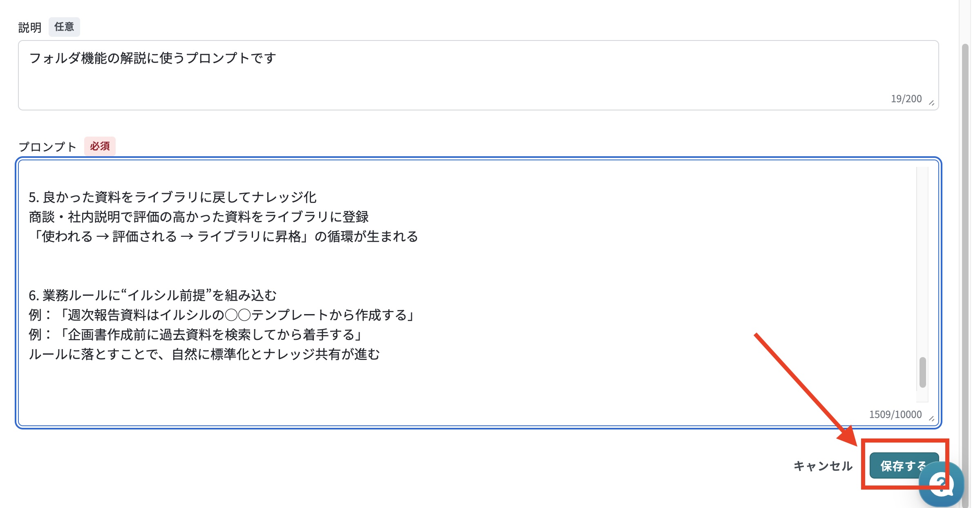Click the 説明 textarea resize handle
This screenshot has height=508, width=980.
(x=932, y=103)
